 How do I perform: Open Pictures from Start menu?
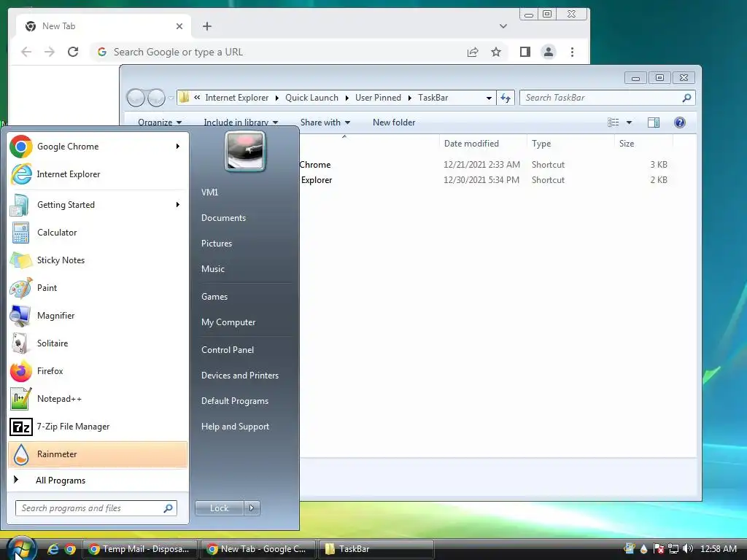[217, 244]
